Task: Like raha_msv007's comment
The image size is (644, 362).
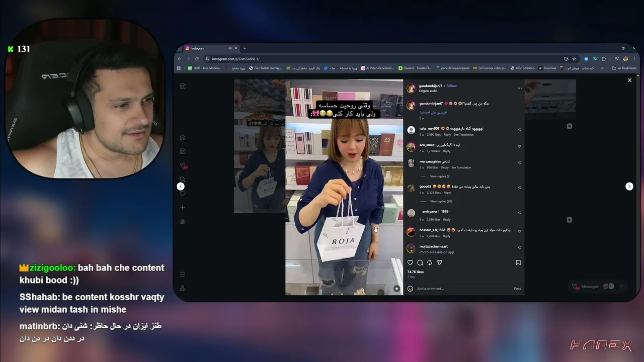Action: click(x=520, y=130)
